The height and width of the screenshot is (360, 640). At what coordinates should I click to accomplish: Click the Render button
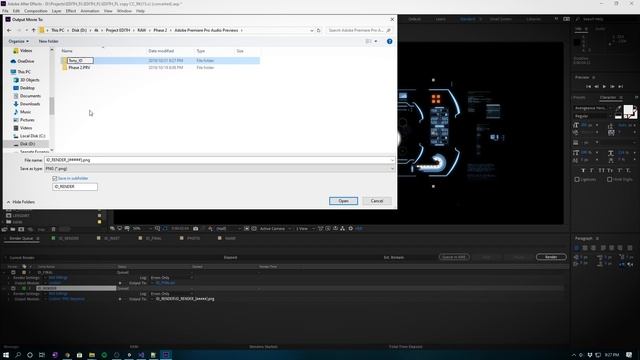pyautogui.click(x=551, y=257)
